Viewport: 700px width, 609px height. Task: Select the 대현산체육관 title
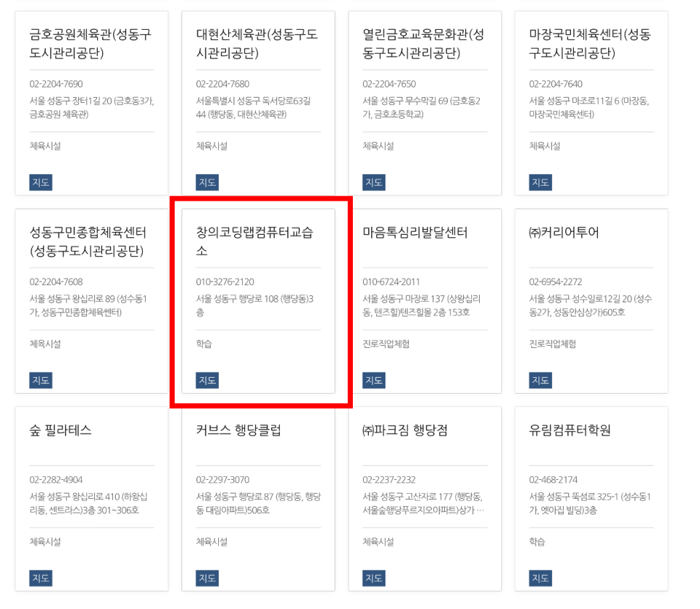[257, 43]
